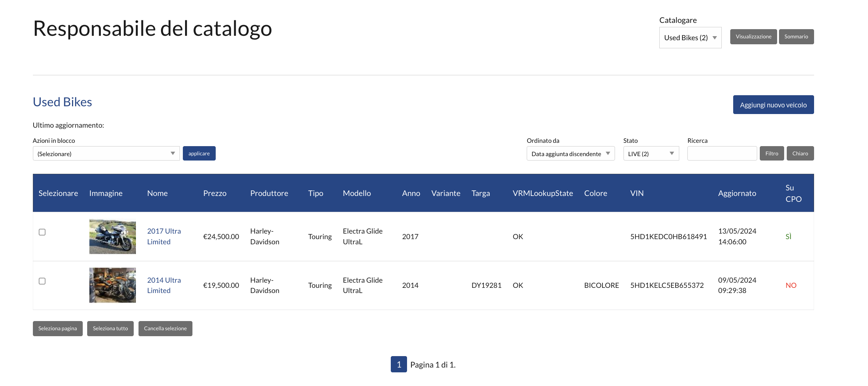Screen dimensions: 868x386
Task: Focus the Ricerca search field
Action: [x=722, y=154]
